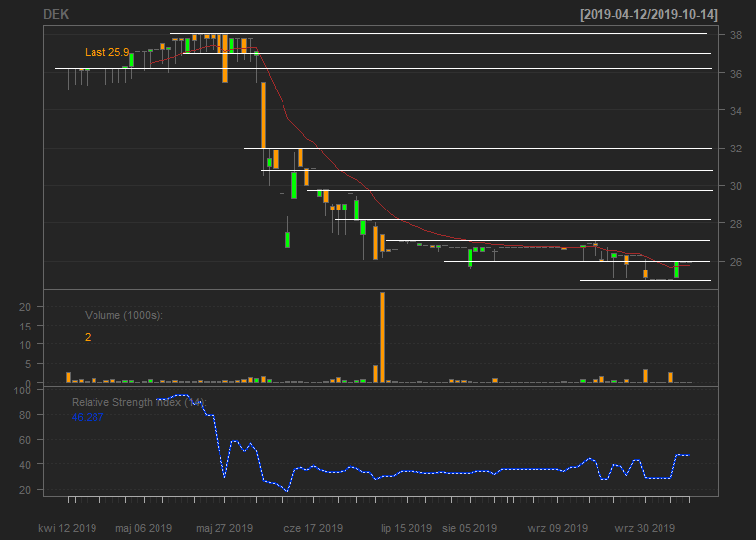The image size is (756, 540).
Task: Click the date label 'lip 15 2019'
Action: tap(407, 528)
